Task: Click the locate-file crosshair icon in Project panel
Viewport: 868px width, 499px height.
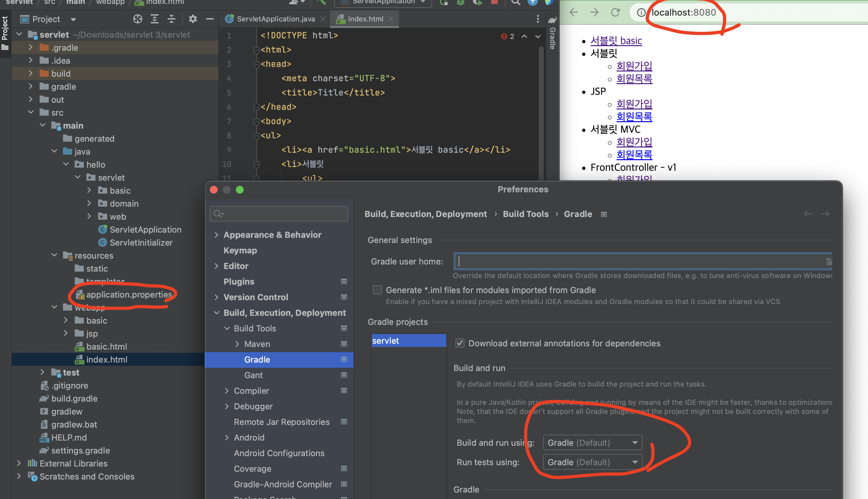Action: 137,19
